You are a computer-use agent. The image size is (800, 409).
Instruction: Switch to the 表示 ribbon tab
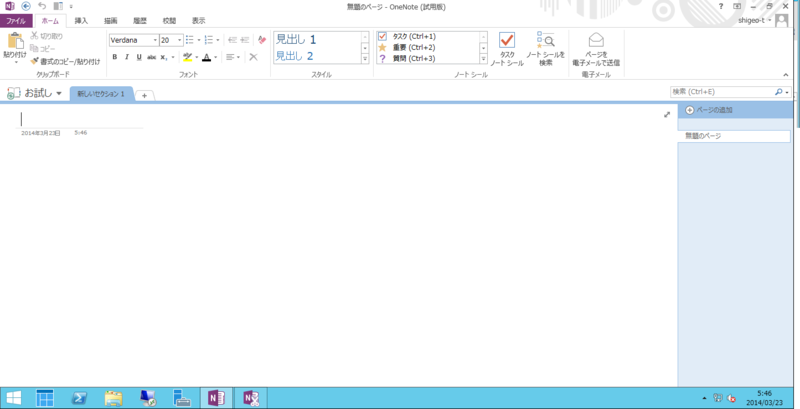(x=198, y=21)
